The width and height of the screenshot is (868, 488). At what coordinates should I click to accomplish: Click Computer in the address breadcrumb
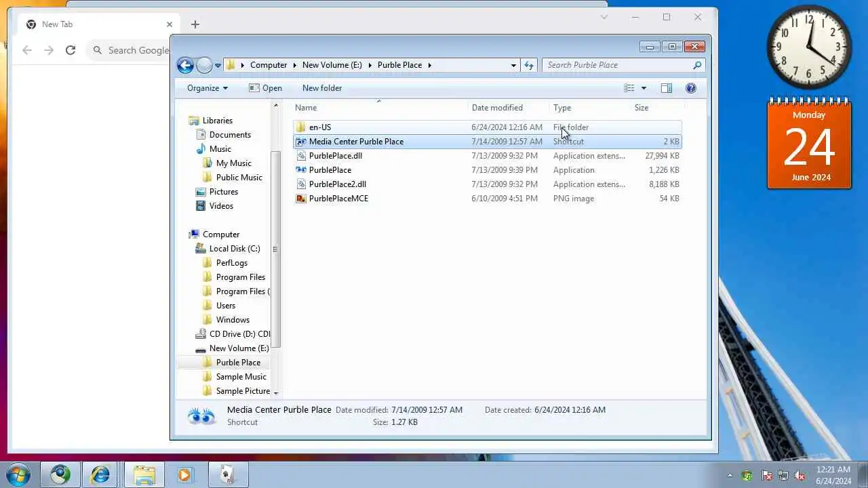click(x=269, y=65)
